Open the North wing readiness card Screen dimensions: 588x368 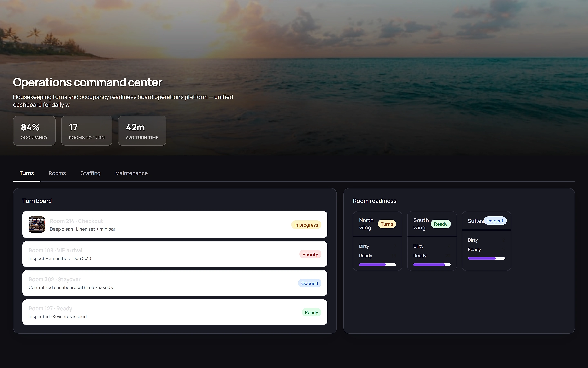click(377, 241)
